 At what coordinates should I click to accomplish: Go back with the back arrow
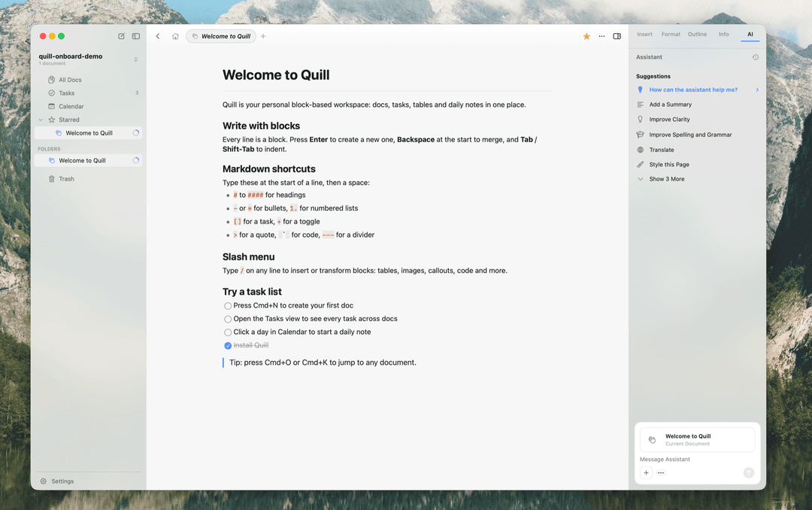tap(157, 36)
